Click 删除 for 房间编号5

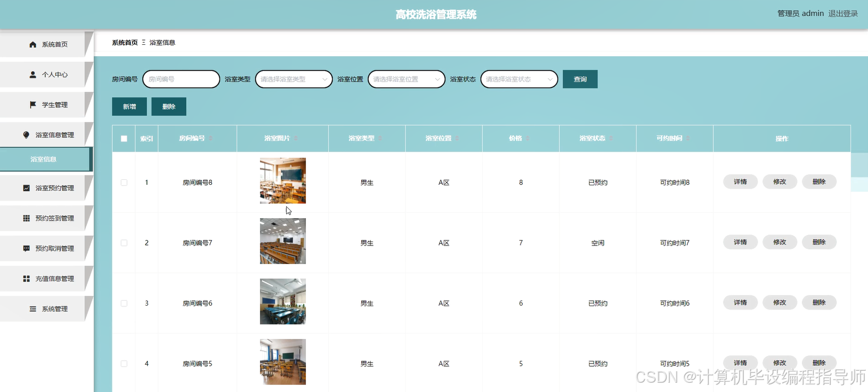click(819, 362)
